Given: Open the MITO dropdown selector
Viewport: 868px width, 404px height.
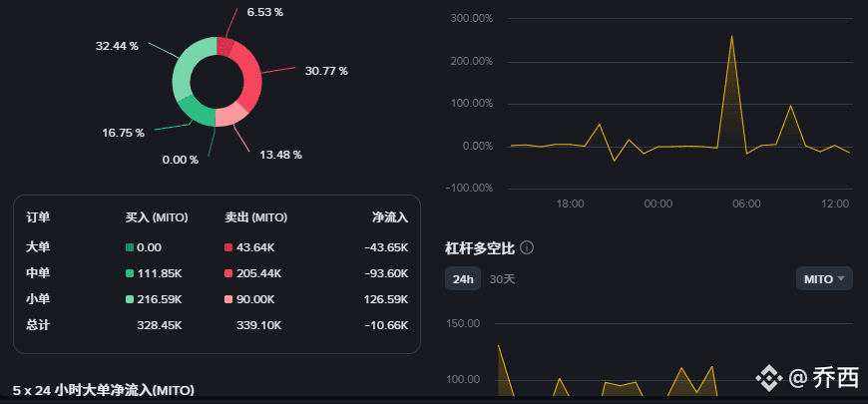Looking at the screenshot, I should pyautogui.click(x=824, y=278).
